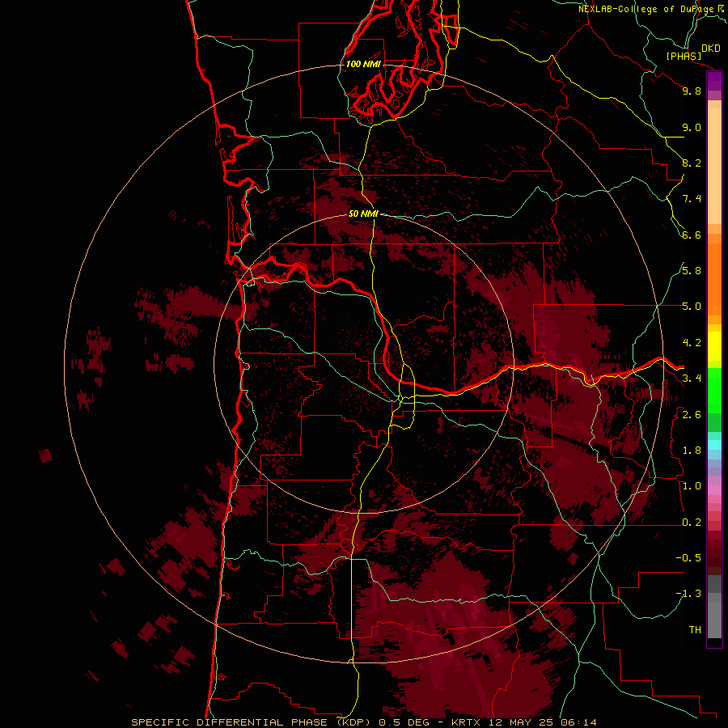Click the 0.2 scale value
728x728 pixels.
(x=692, y=523)
